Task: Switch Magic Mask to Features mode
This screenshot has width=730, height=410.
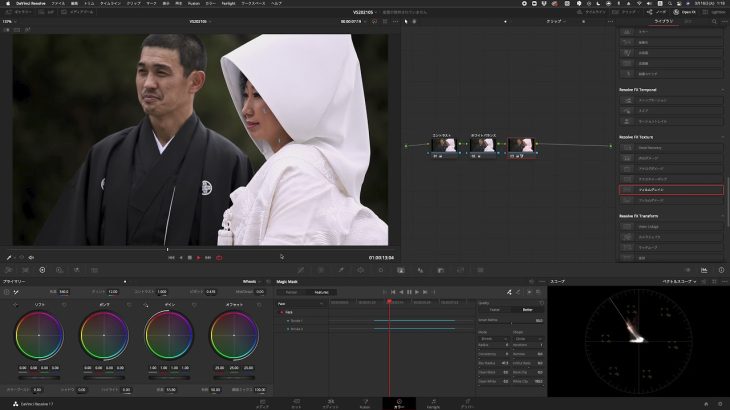Action: [321, 292]
